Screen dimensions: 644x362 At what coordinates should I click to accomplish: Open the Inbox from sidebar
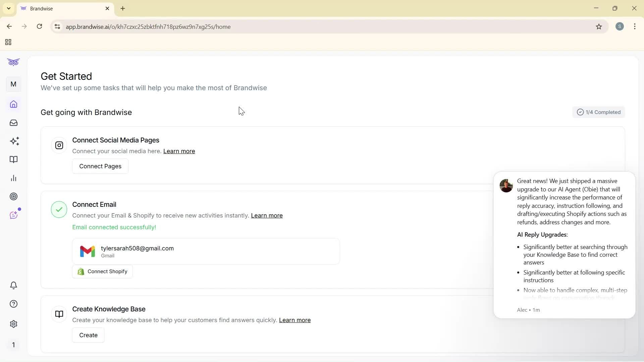pos(13,123)
